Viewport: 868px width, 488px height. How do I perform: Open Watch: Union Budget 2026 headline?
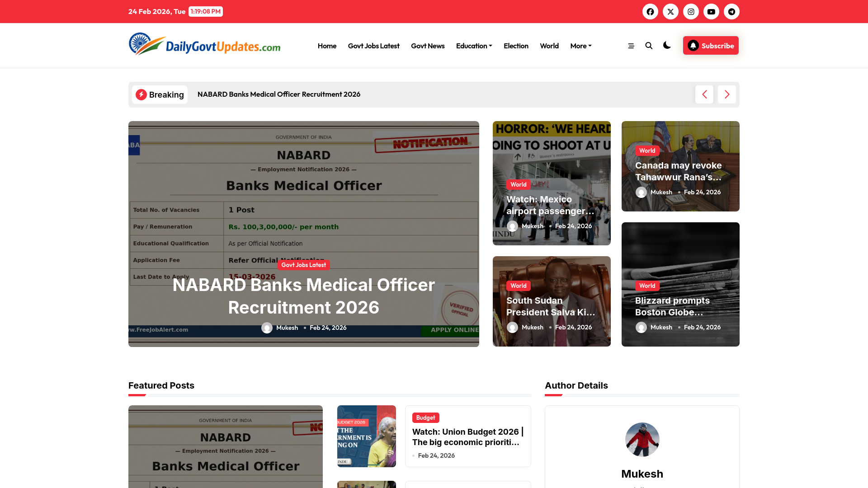coord(468,437)
